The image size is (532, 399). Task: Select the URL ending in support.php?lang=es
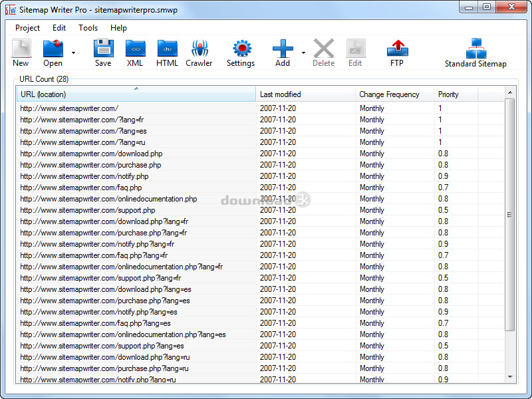(x=102, y=346)
